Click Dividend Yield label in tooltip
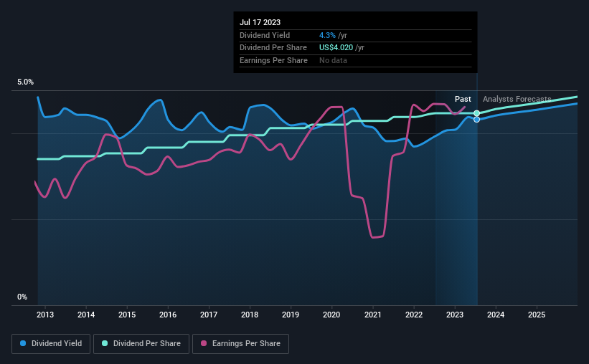The width and height of the screenshot is (589, 364). [x=265, y=35]
